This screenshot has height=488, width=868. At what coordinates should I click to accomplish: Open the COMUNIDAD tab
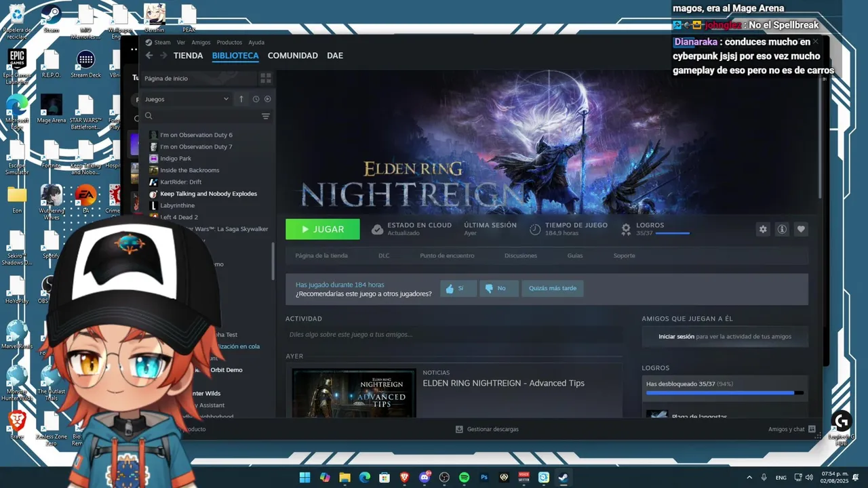pos(293,56)
